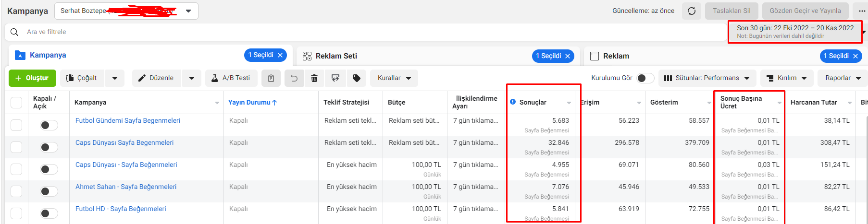Tick checkbox for Futbol Gündemi Sayfa Begenmeleri
The width and height of the screenshot is (868, 224).
16,125
